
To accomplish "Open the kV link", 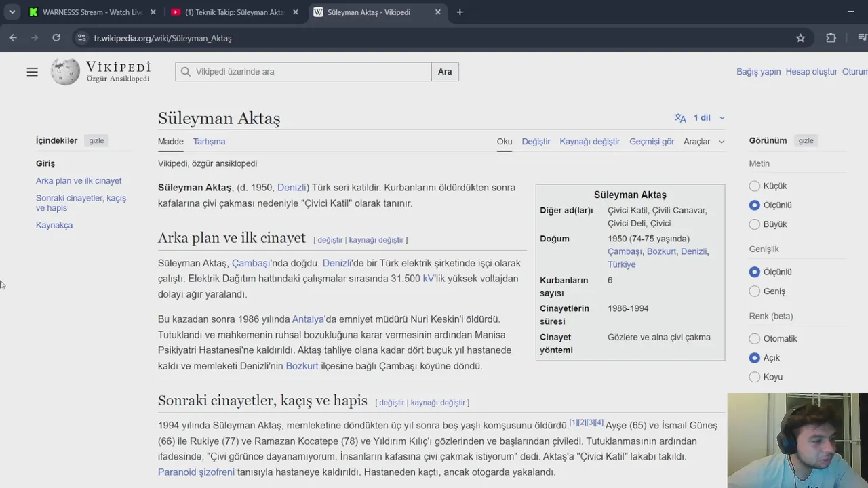I will 428,279.
